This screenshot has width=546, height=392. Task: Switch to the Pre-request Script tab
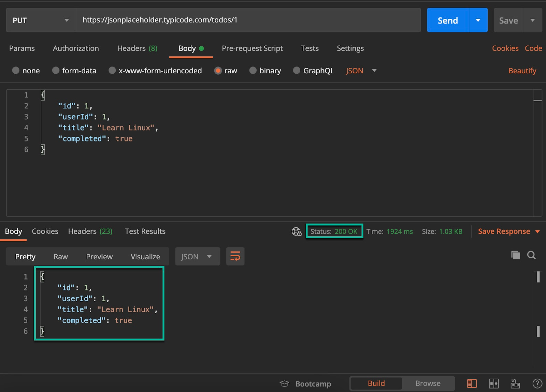click(252, 48)
